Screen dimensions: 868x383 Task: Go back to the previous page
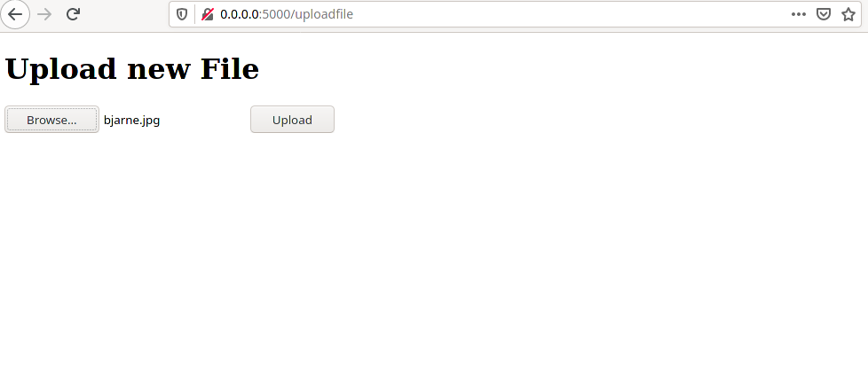coord(15,14)
